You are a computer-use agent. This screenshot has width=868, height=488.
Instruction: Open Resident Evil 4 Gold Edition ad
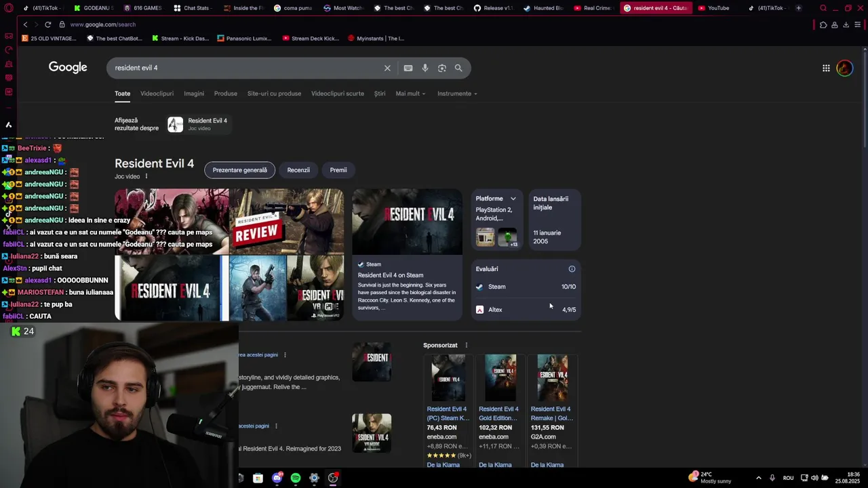click(500, 413)
